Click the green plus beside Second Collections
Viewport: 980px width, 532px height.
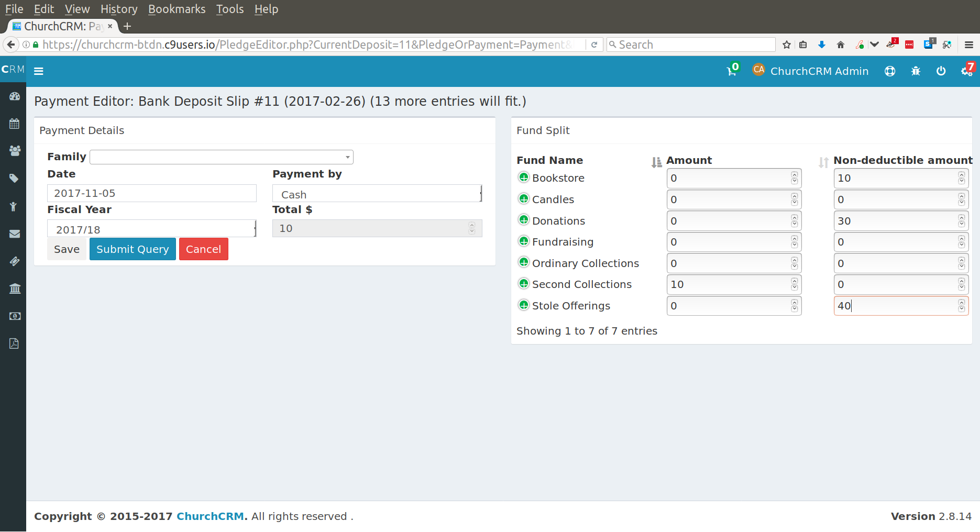pos(523,283)
